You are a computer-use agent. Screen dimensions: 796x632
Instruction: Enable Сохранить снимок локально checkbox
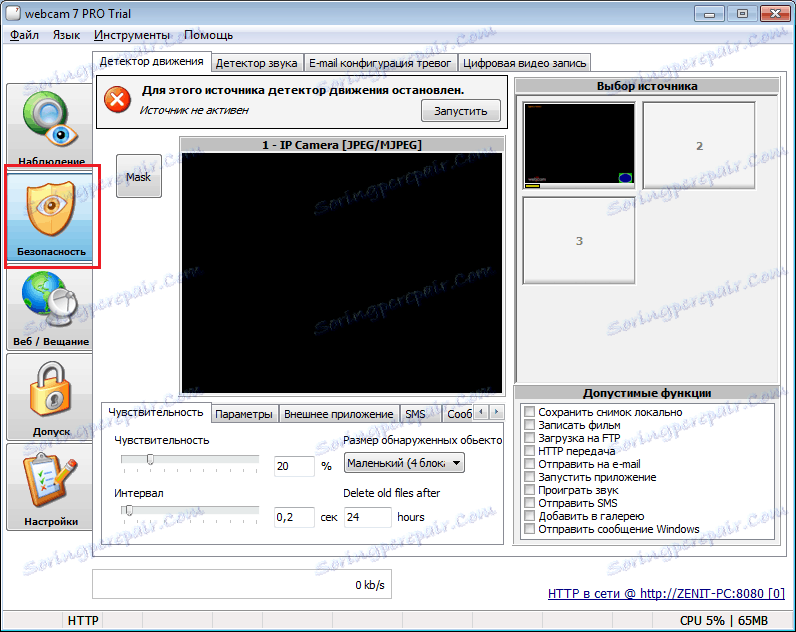click(529, 412)
